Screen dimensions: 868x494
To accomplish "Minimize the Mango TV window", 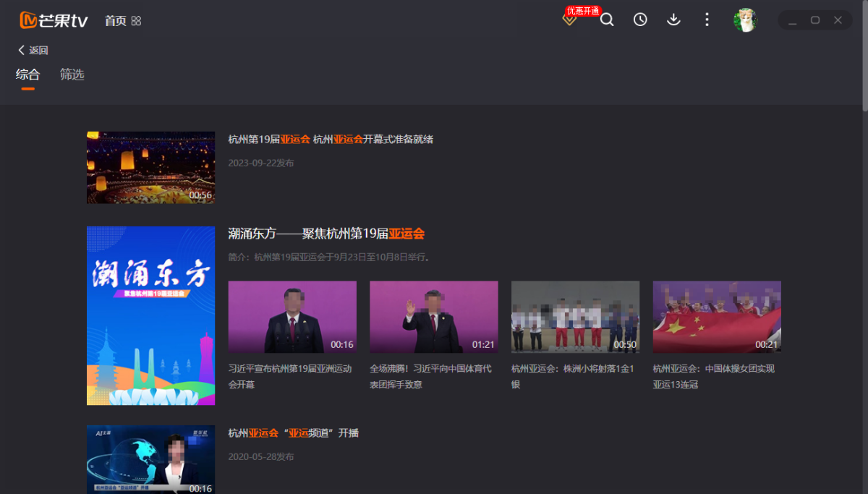I will [x=793, y=20].
